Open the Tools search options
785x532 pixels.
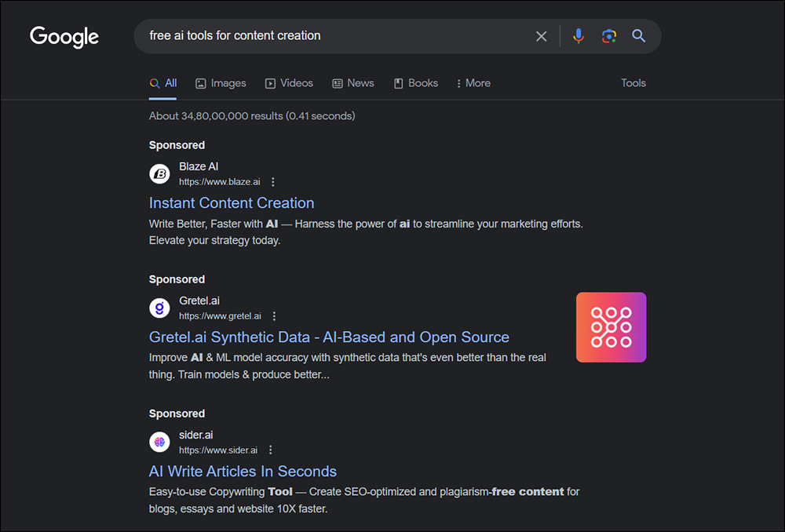[x=633, y=83]
